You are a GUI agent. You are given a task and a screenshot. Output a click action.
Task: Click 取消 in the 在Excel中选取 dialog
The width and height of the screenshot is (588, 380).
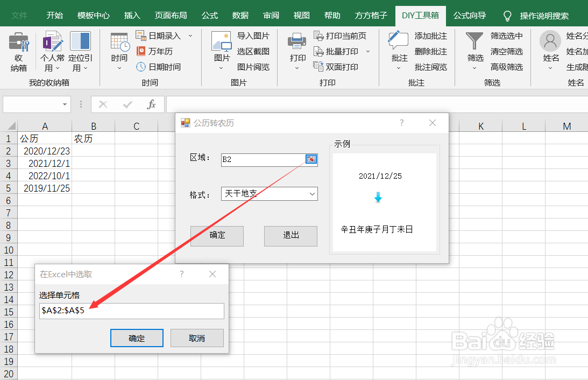pyautogui.click(x=197, y=338)
